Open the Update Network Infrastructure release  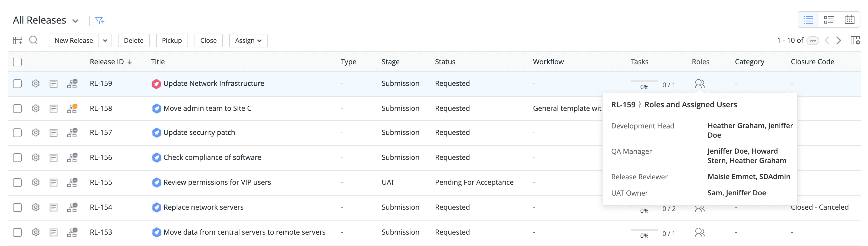214,83
